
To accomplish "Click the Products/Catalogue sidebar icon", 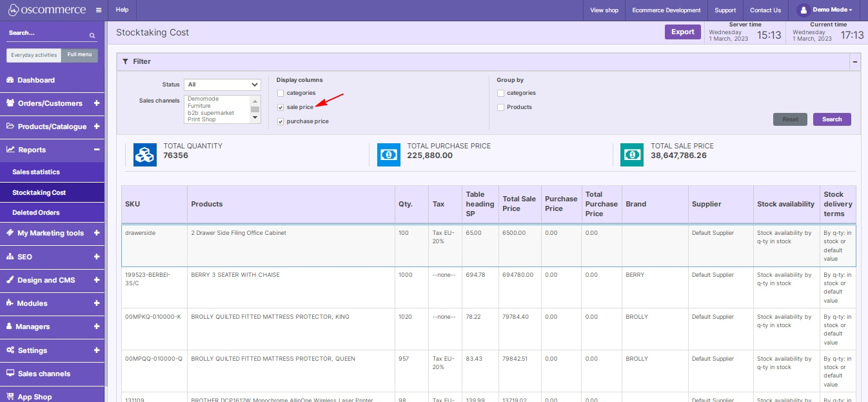I will tap(10, 126).
